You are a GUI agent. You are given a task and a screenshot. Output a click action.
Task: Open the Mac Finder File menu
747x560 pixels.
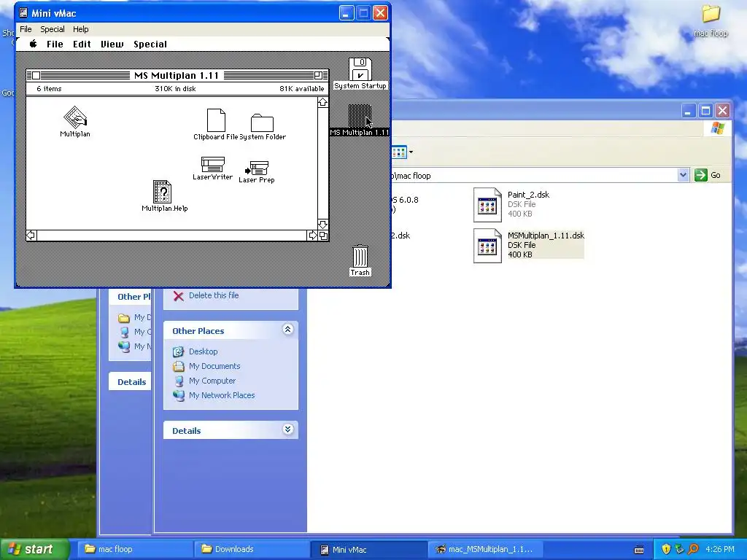55,44
